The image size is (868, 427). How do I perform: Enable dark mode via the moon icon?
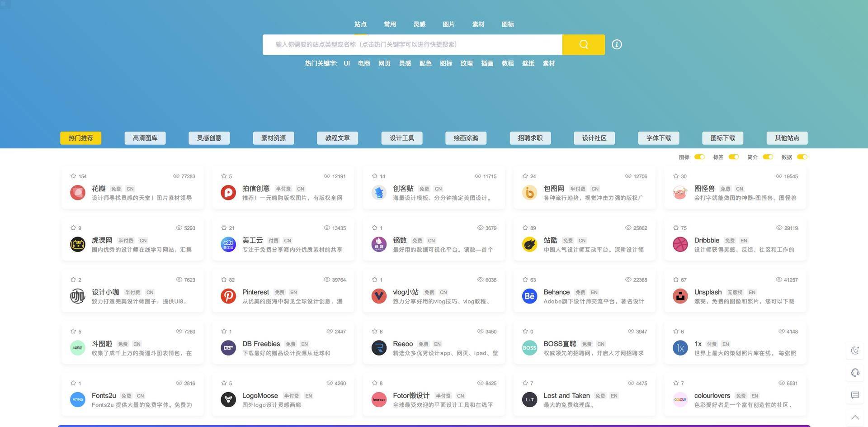click(855, 350)
